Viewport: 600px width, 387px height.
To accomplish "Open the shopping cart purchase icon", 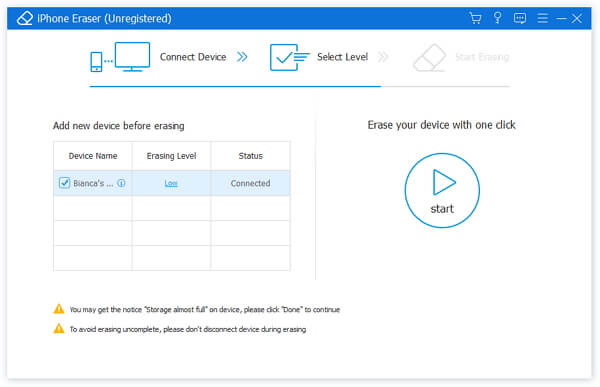I will (475, 18).
